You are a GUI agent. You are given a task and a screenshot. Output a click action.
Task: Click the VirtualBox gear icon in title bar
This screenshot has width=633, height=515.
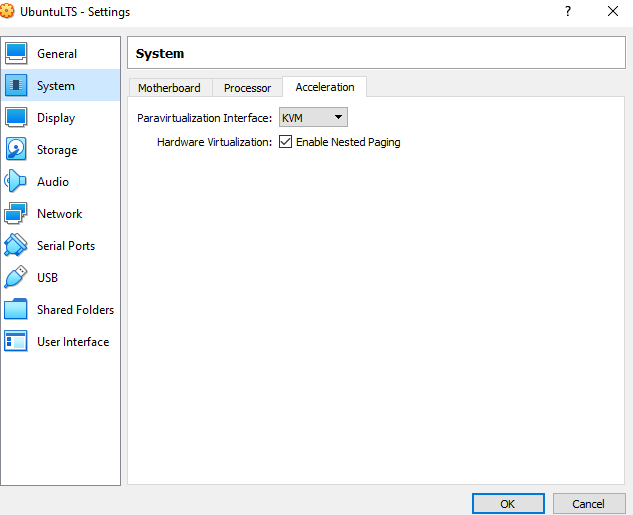[6, 11]
